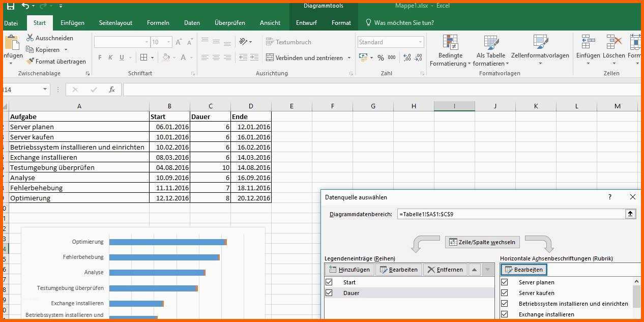
Task: Decrease font size with the small A
Action: [191, 42]
